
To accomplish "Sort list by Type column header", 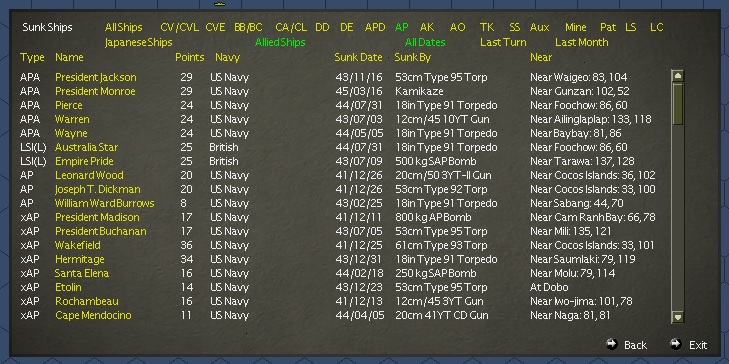I will click(32, 58).
